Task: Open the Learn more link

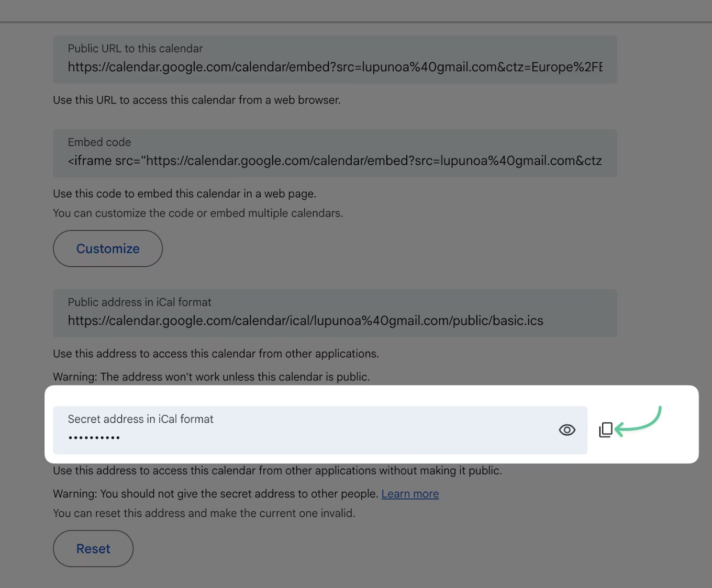Action: [410, 494]
